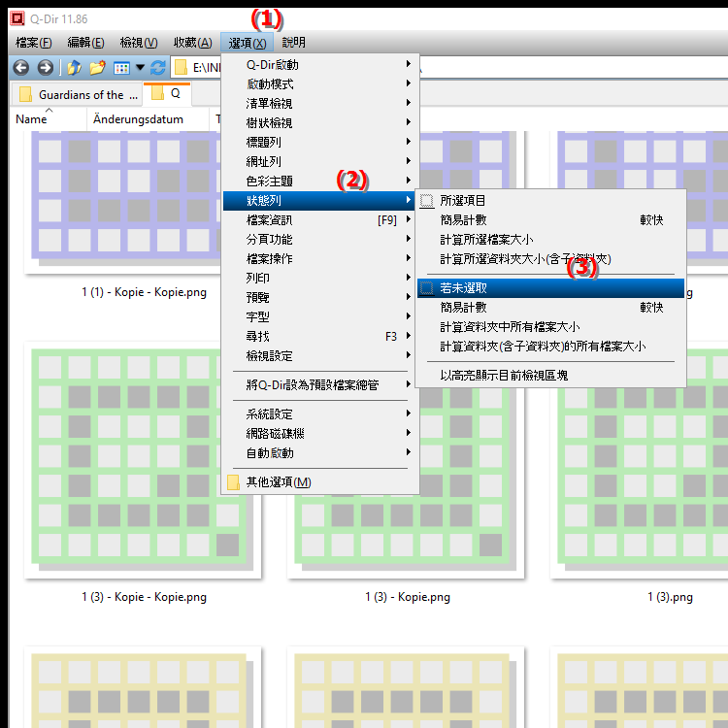Click the up-one-folder icon
728x728 pixels.
pos(74,68)
